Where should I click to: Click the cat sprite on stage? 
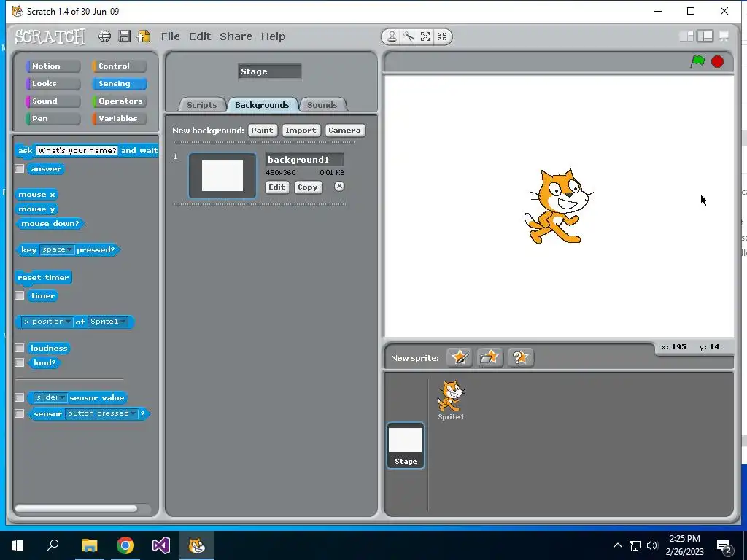pos(558,206)
